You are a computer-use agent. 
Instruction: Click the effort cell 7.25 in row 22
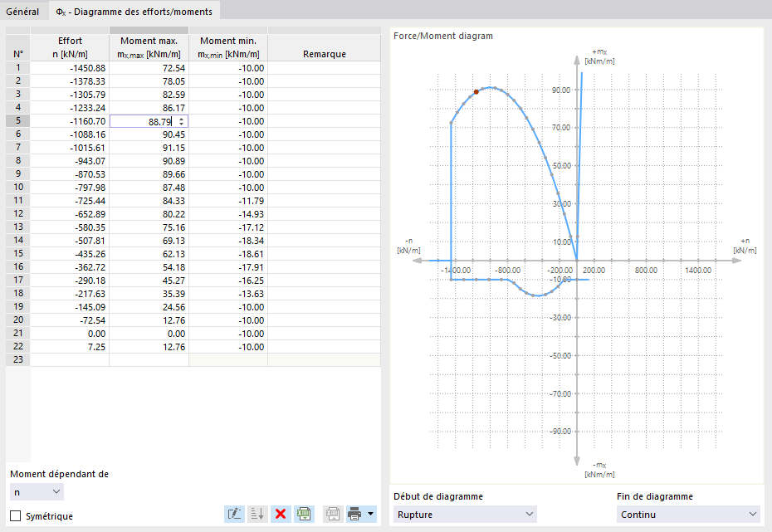pyautogui.click(x=70, y=347)
